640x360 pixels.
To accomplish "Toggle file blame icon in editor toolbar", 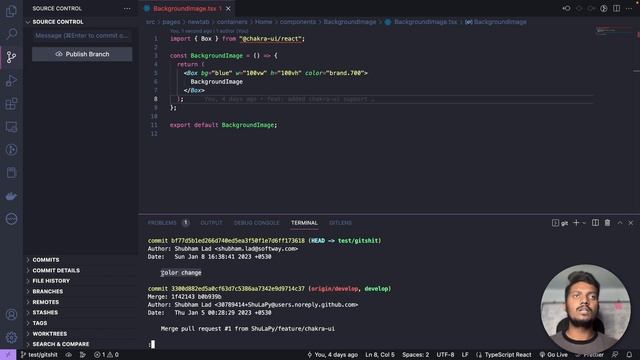I will pos(604,9).
